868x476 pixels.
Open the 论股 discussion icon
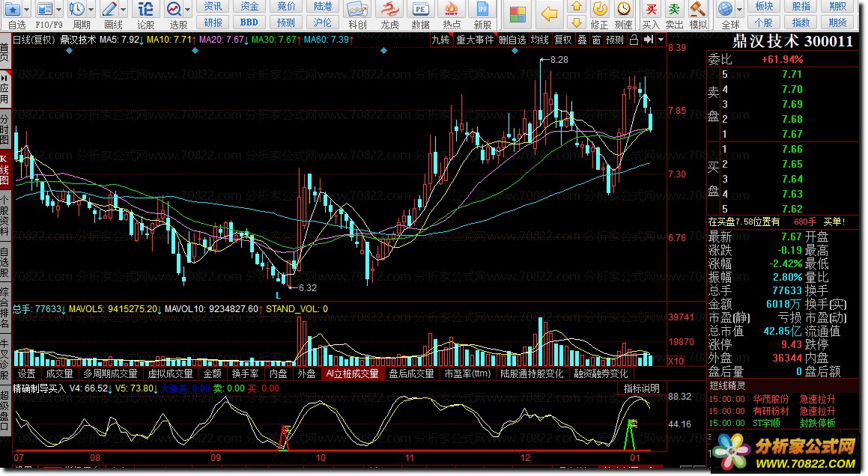click(x=145, y=10)
